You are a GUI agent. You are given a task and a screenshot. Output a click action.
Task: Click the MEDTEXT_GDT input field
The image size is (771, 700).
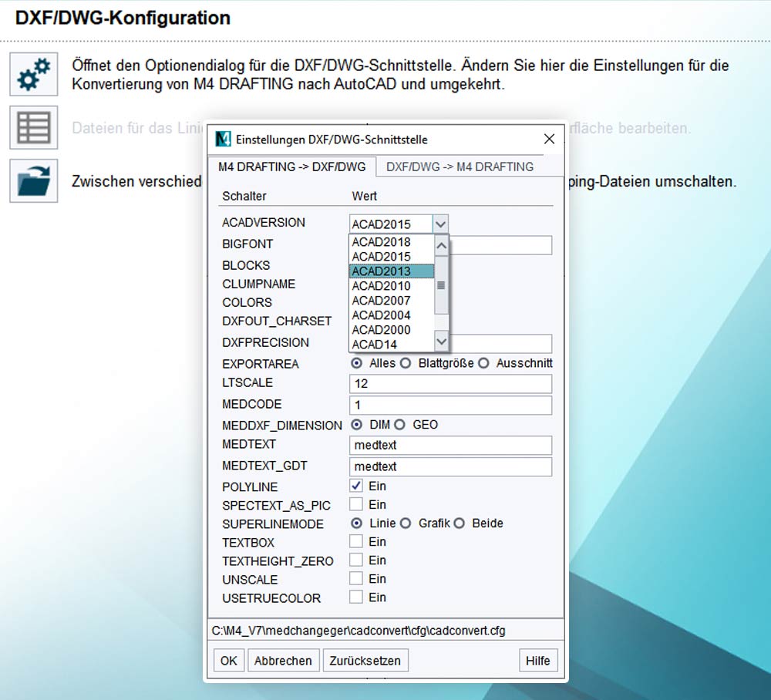pos(450,466)
